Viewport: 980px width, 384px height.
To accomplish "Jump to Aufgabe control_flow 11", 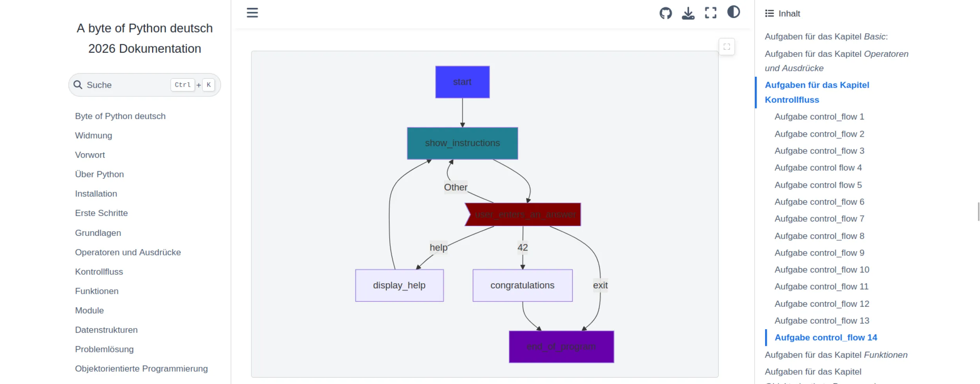I will point(822,286).
